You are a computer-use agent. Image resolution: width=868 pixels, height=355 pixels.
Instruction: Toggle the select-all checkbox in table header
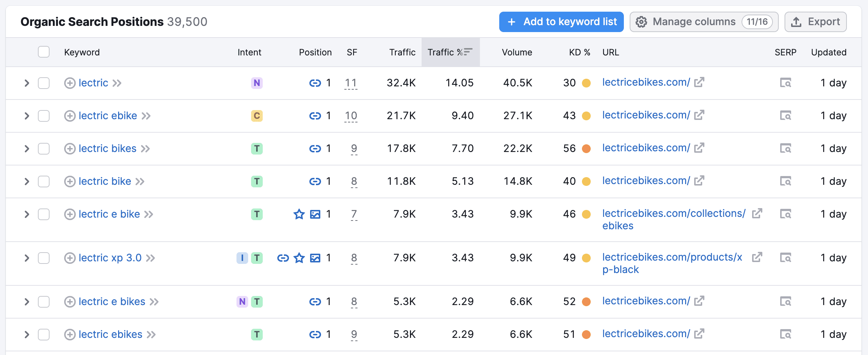44,52
